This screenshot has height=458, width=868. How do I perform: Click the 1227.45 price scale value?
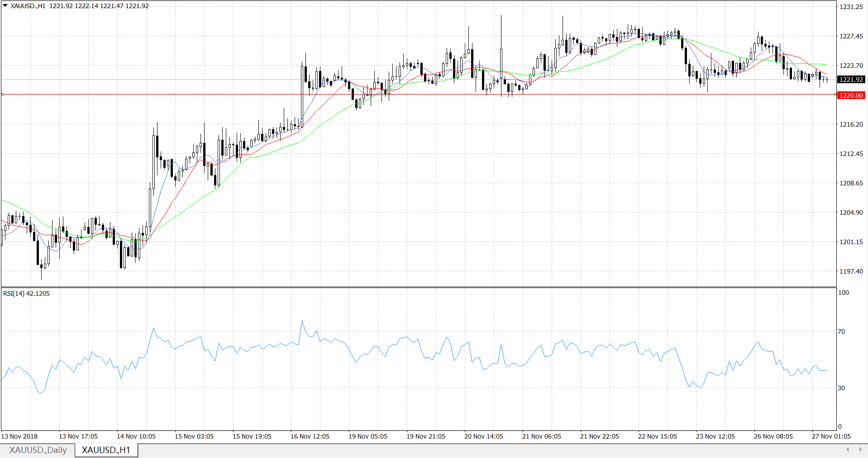[x=851, y=36]
